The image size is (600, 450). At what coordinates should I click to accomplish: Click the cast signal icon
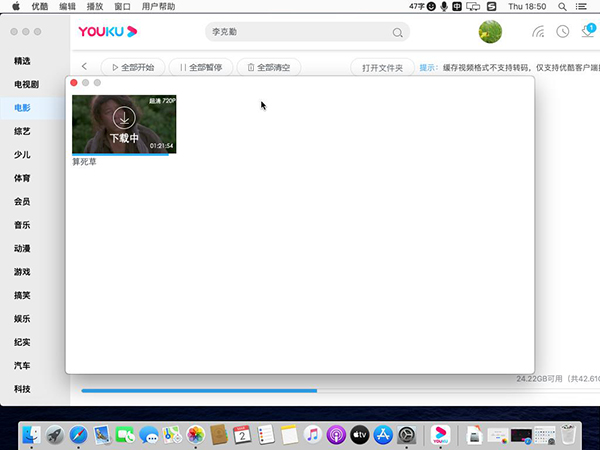[539, 31]
